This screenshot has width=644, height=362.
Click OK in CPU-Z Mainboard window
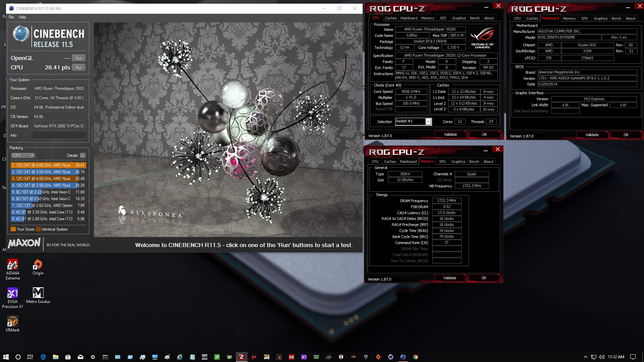point(626,135)
